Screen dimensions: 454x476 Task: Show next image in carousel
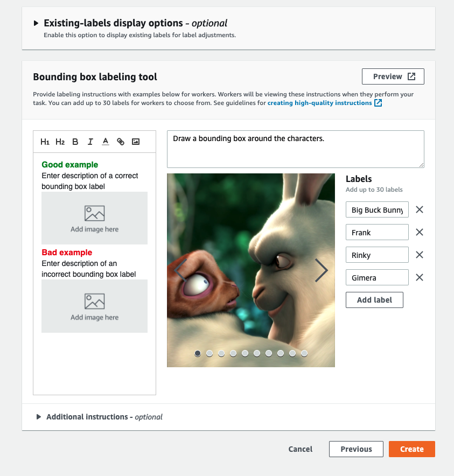321,270
